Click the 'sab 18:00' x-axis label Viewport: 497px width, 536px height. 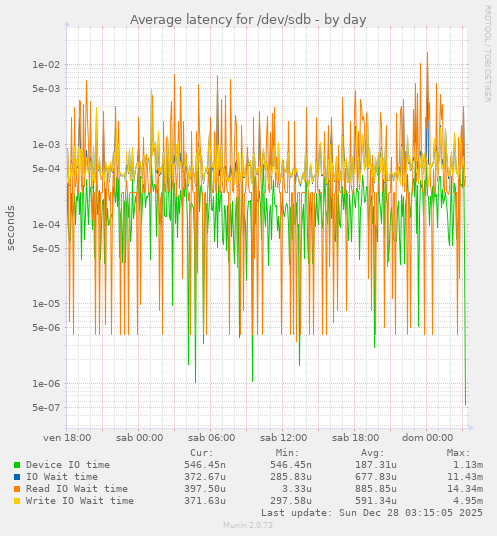click(355, 438)
